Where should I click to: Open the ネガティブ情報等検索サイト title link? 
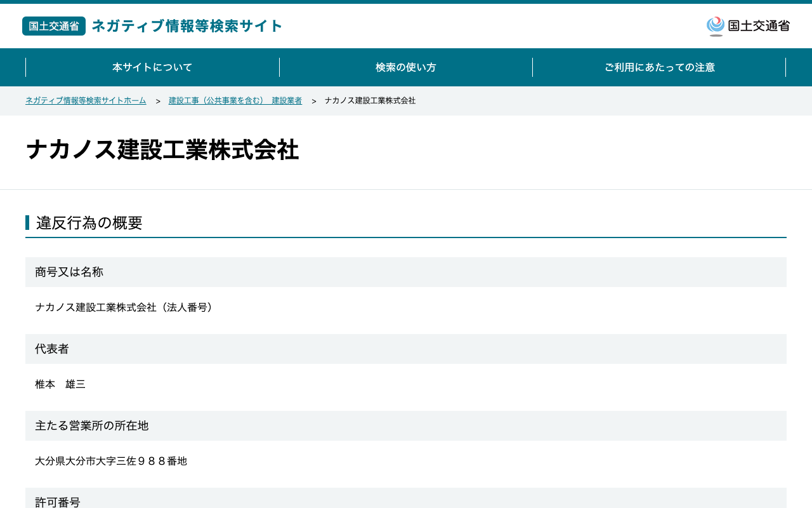187,26
